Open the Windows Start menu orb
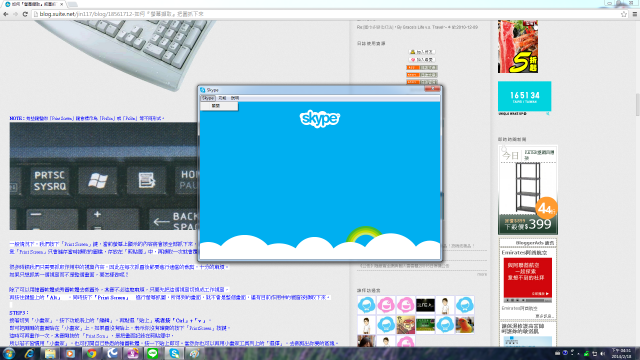Viewport: 640px width, 360px height. [x=9, y=353]
